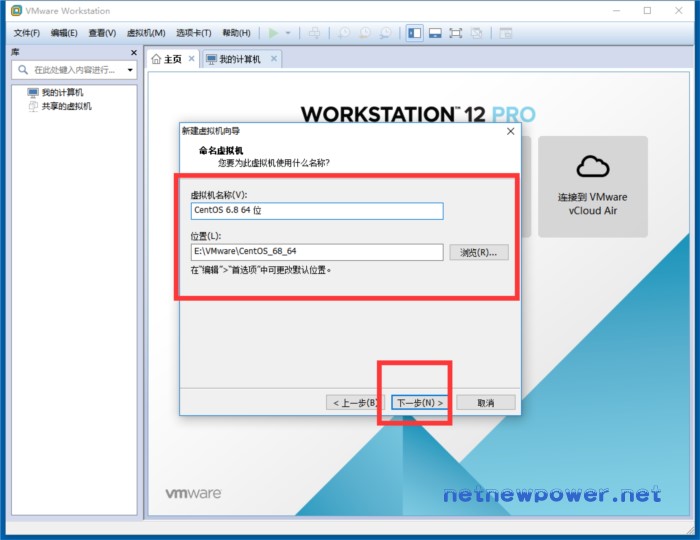Open the 查看(V) menu
The image size is (700, 540).
(102, 33)
